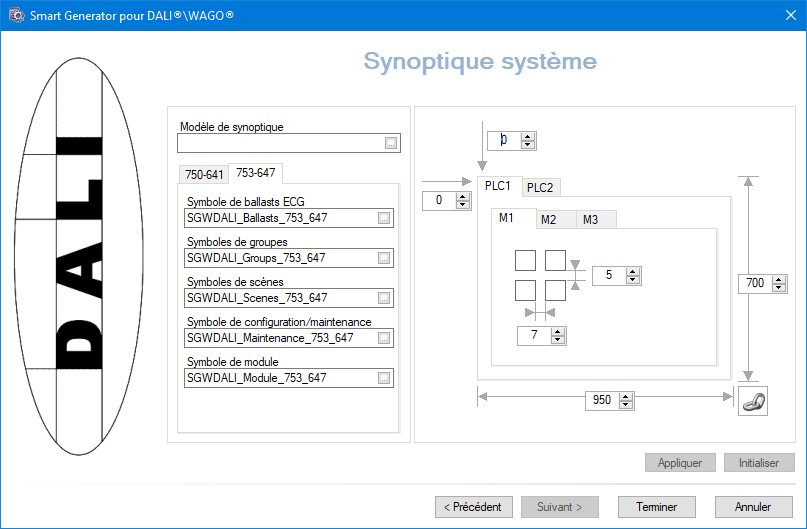807x529 pixels.
Task: Increase the vertical spacing value of 5
Action: click(633, 272)
